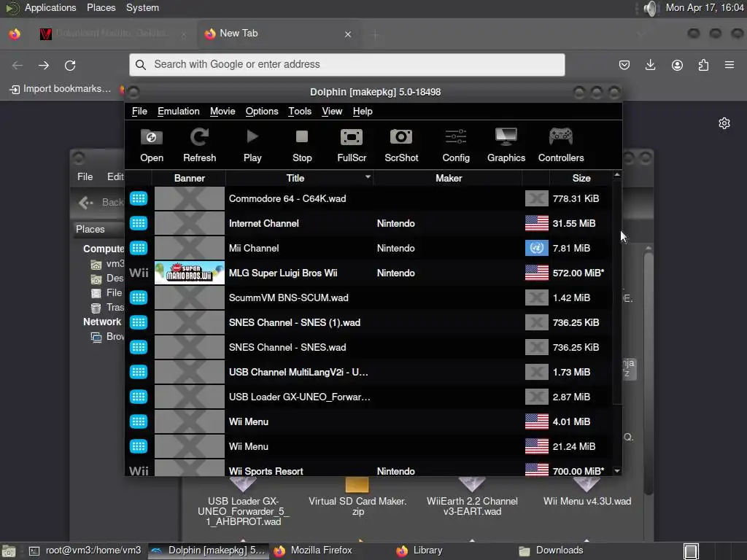
Task: Open the Firefox account icon
Action: (x=677, y=65)
